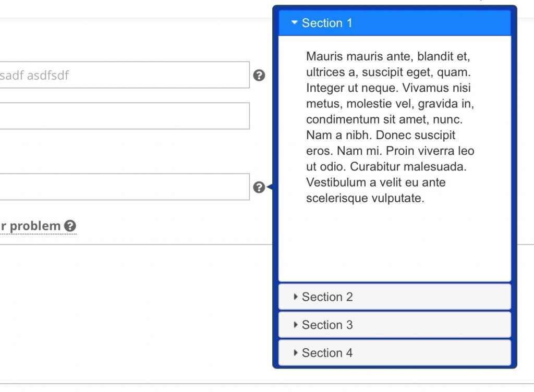Switch to the Section 2 header bar

(x=327, y=297)
